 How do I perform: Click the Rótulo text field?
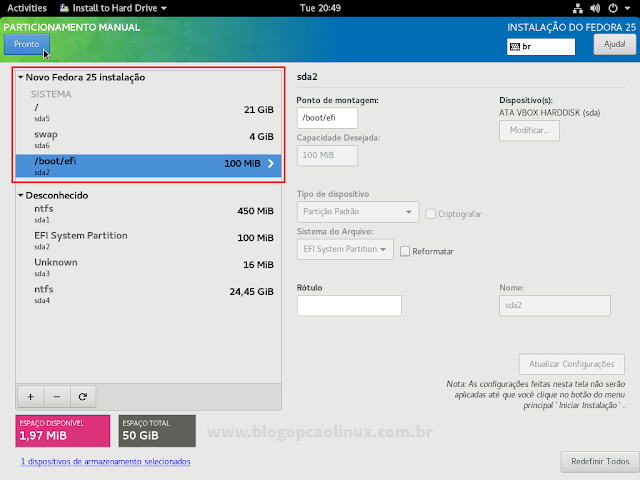pos(349,306)
